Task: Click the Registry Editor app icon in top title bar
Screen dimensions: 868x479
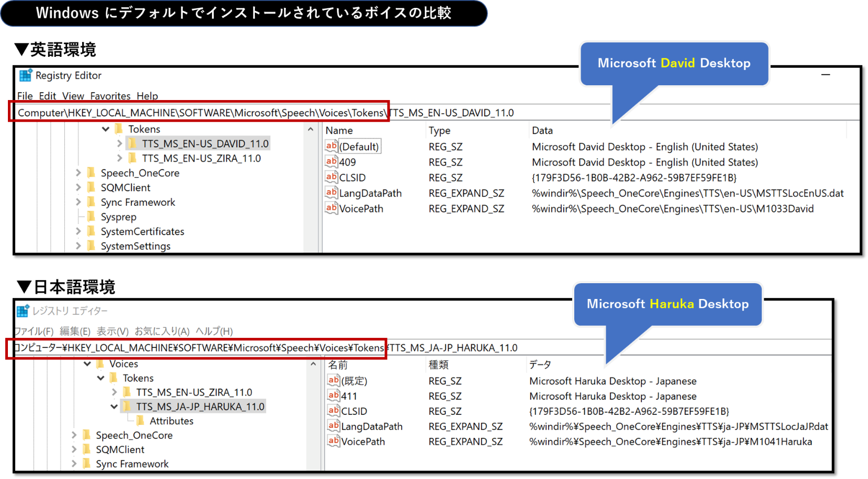Action: coord(25,76)
